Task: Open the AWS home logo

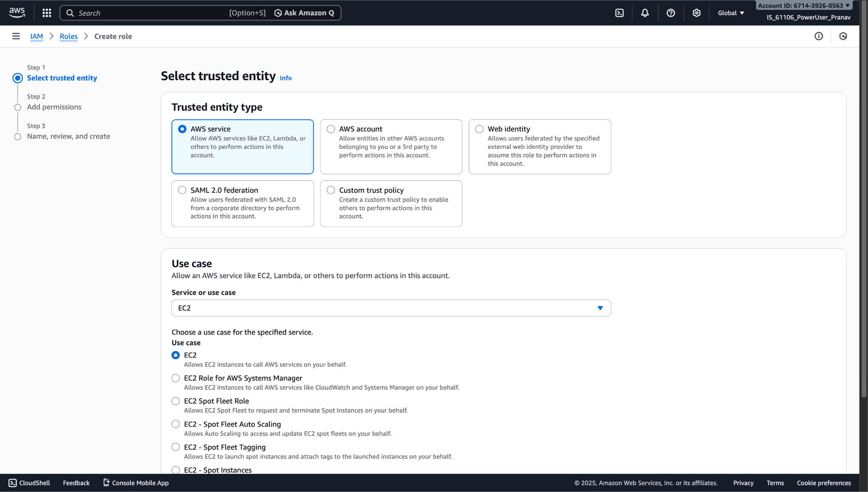Action: [17, 13]
